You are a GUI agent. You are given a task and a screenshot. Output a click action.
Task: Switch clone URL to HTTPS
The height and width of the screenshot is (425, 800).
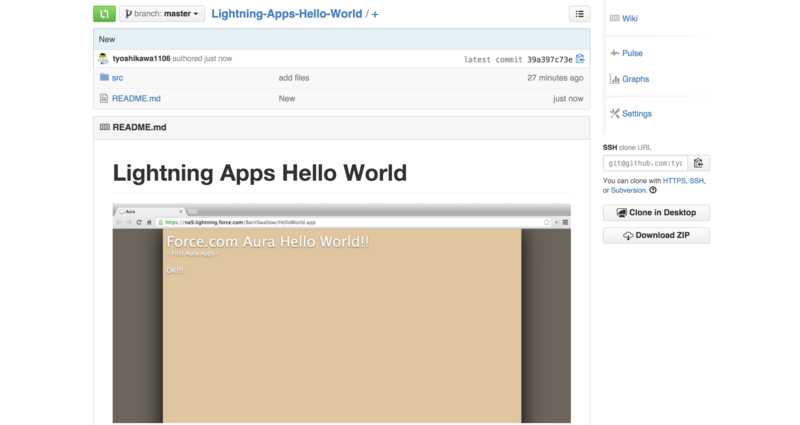[x=674, y=181]
